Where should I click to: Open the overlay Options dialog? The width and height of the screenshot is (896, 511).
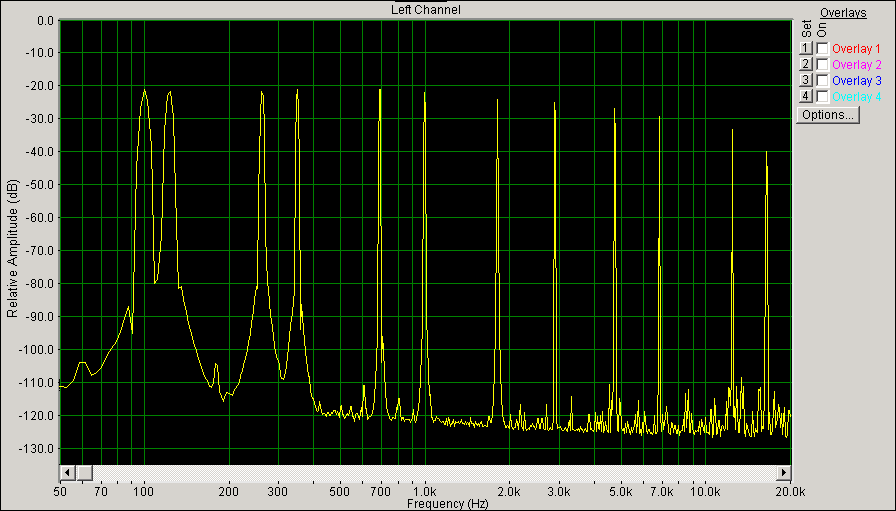tap(828, 115)
